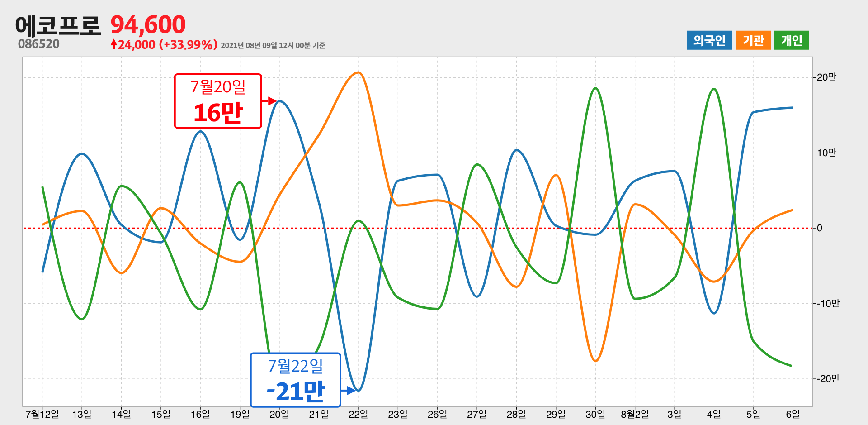Click the 13일 x-axis label
868x425 pixels.
point(82,414)
